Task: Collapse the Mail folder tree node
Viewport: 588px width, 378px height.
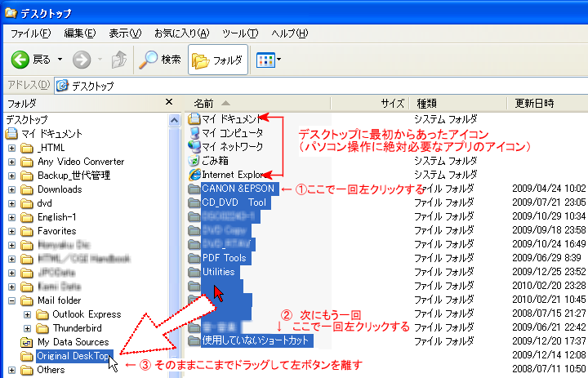Action: coord(11,300)
